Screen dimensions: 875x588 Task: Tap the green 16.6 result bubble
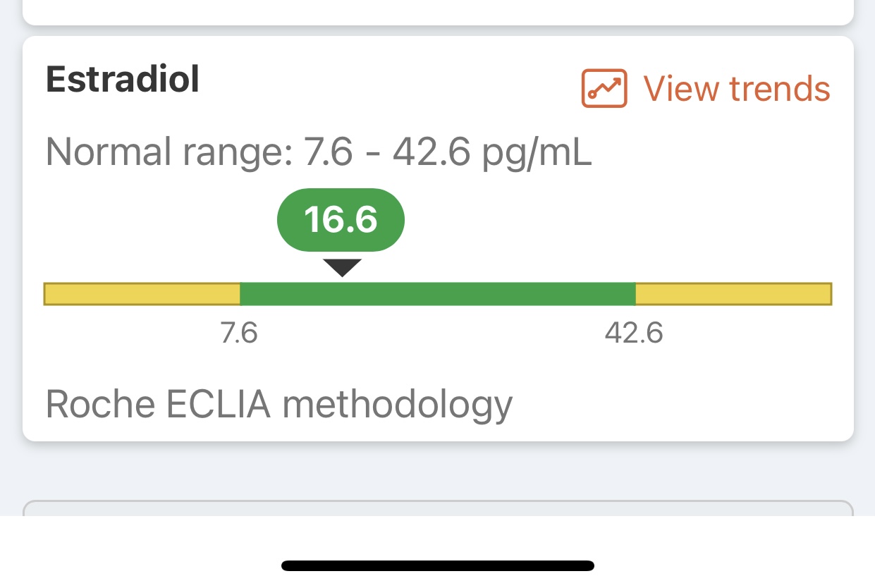[341, 220]
